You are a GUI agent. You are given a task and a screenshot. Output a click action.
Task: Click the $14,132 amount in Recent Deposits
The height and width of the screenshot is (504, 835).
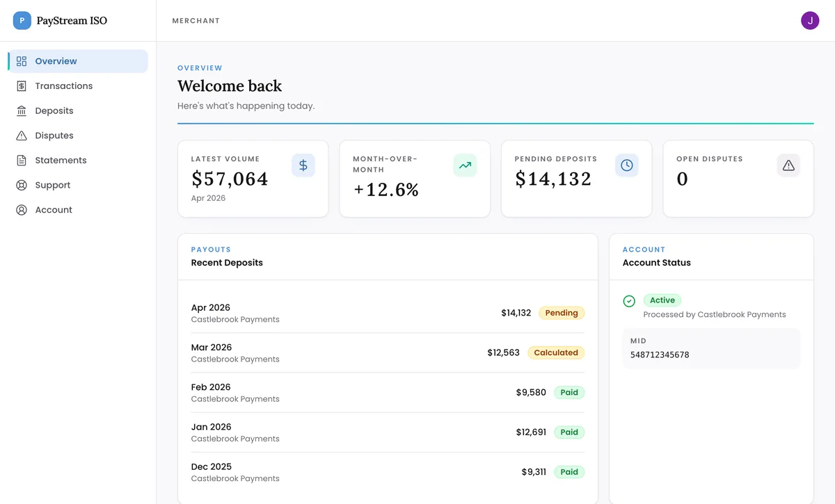click(516, 313)
